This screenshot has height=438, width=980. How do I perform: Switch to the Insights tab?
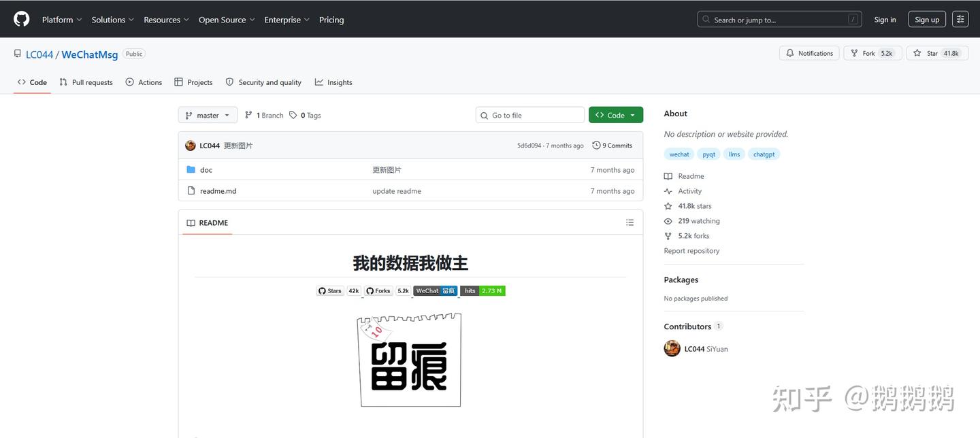[x=333, y=82]
